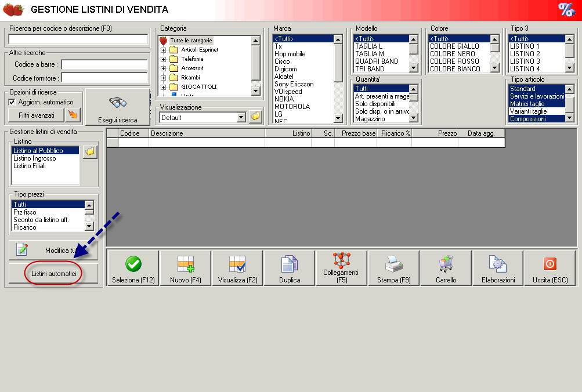Select QUADRI BAND in Modello list

381,61
